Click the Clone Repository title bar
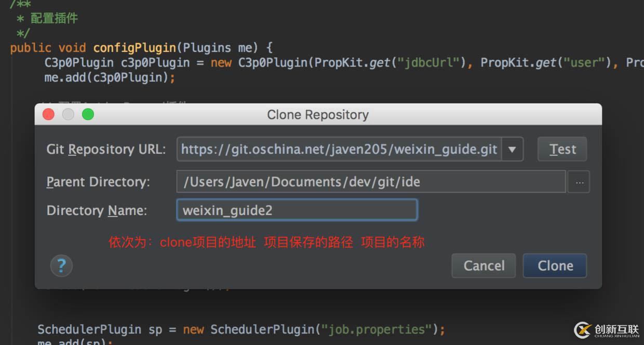 pyautogui.click(x=318, y=114)
